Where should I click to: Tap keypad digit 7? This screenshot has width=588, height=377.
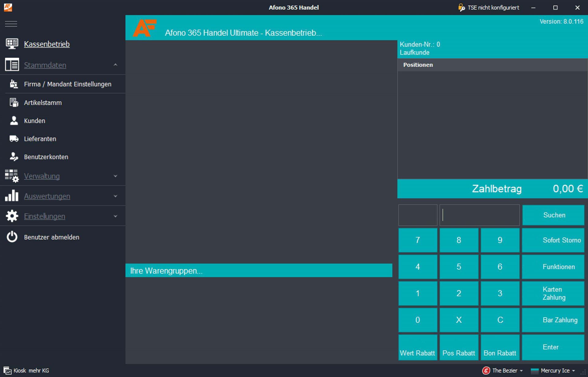[x=418, y=240]
